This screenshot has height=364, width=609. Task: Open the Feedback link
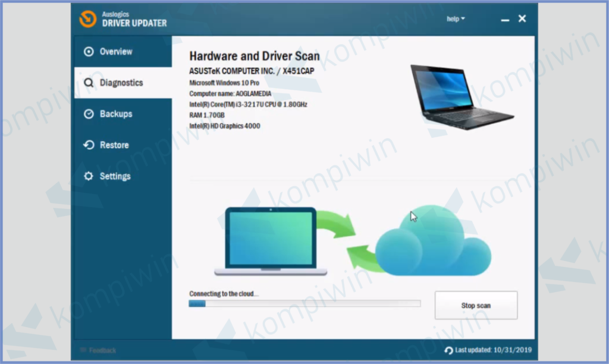102,350
